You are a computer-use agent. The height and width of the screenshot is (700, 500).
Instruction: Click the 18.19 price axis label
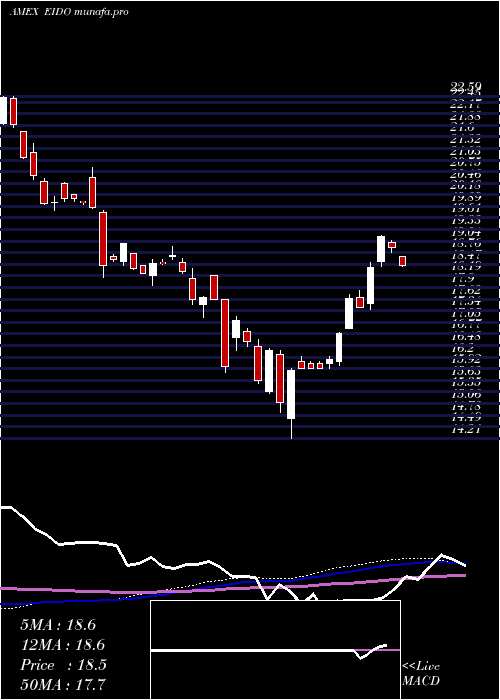click(x=466, y=267)
